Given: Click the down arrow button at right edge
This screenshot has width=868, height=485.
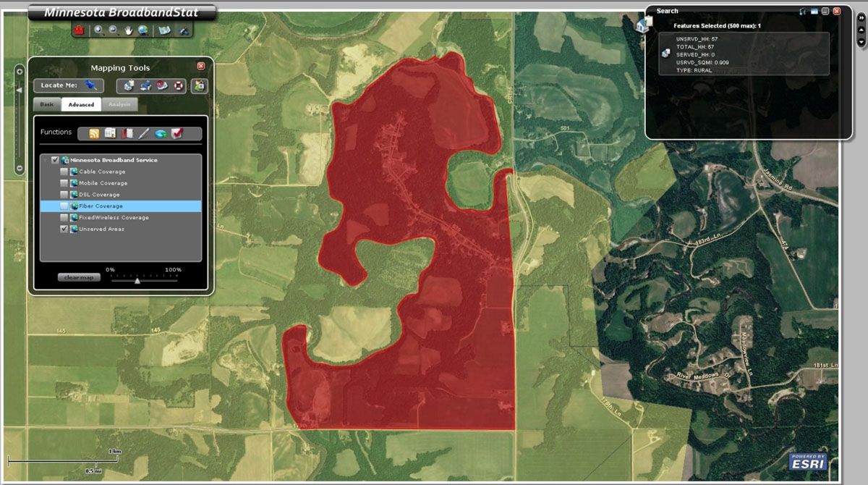Looking at the screenshot, I should pyautogui.click(x=861, y=42).
